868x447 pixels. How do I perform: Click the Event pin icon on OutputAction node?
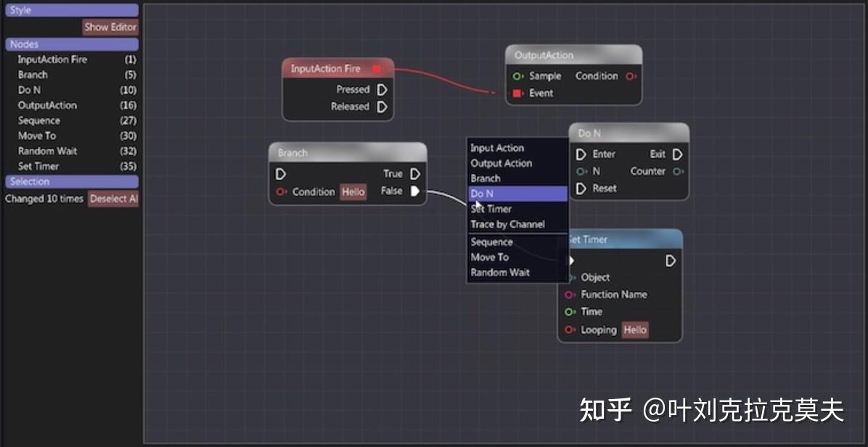(x=515, y=93)
